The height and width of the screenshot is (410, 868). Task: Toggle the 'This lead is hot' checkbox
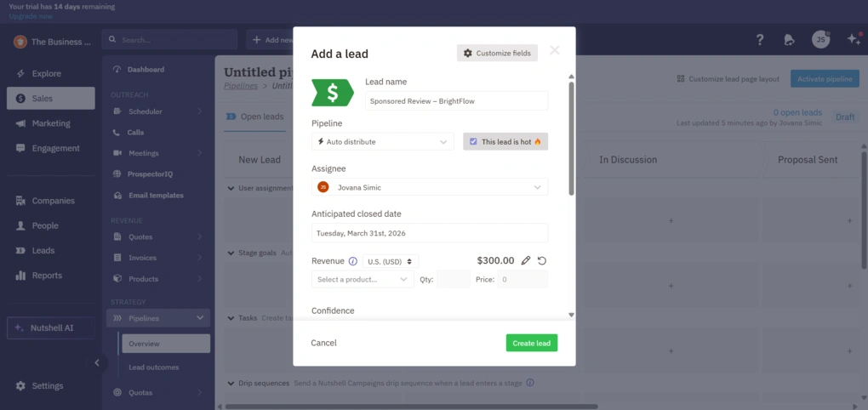tap(474, 142)
